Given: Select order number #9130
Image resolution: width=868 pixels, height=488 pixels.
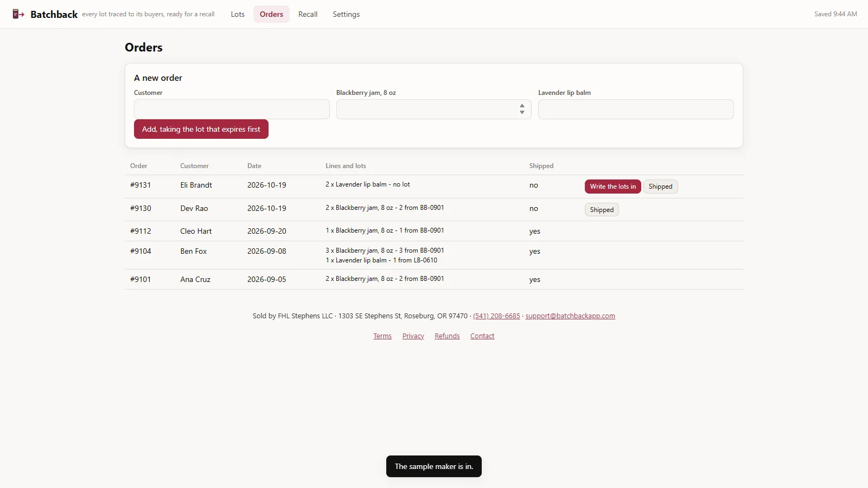Looking at the screenshot, I should pos(141,208).
